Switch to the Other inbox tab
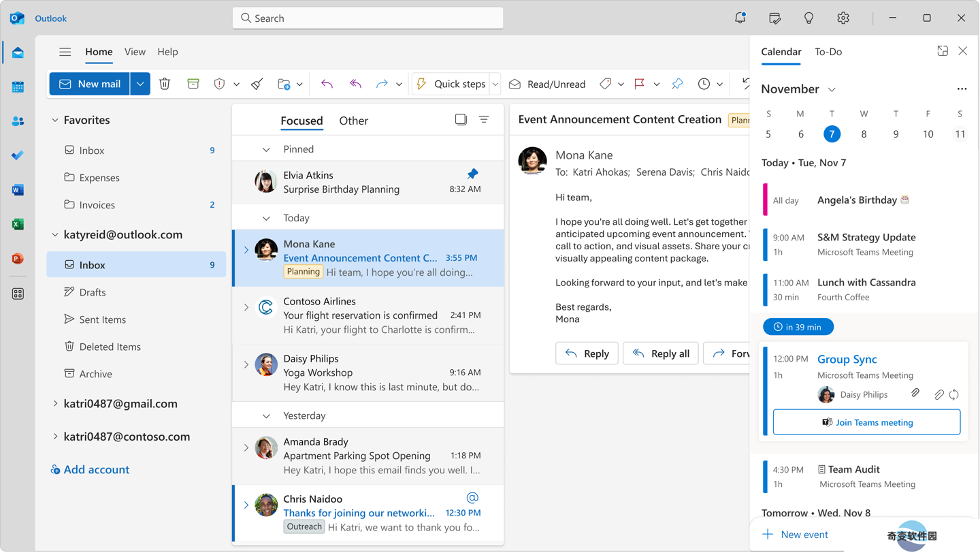 [x=353, y=121]
